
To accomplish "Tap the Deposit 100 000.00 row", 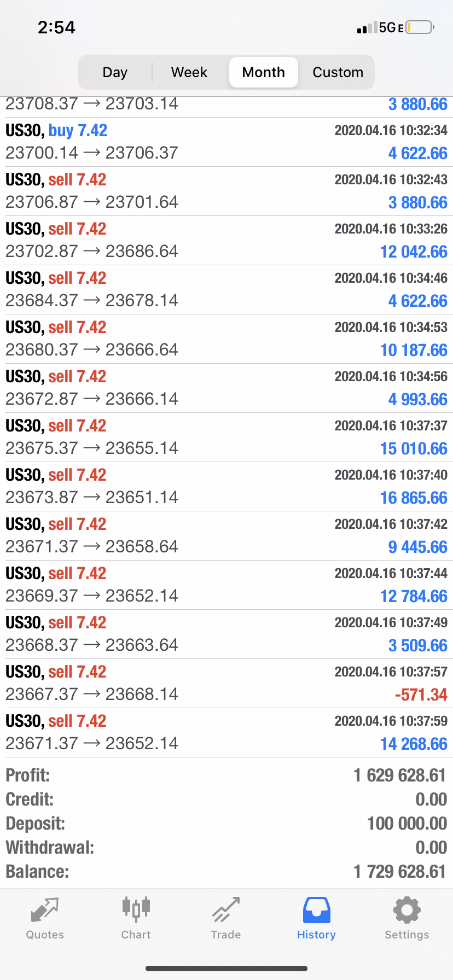I will [x=226, y=824].
